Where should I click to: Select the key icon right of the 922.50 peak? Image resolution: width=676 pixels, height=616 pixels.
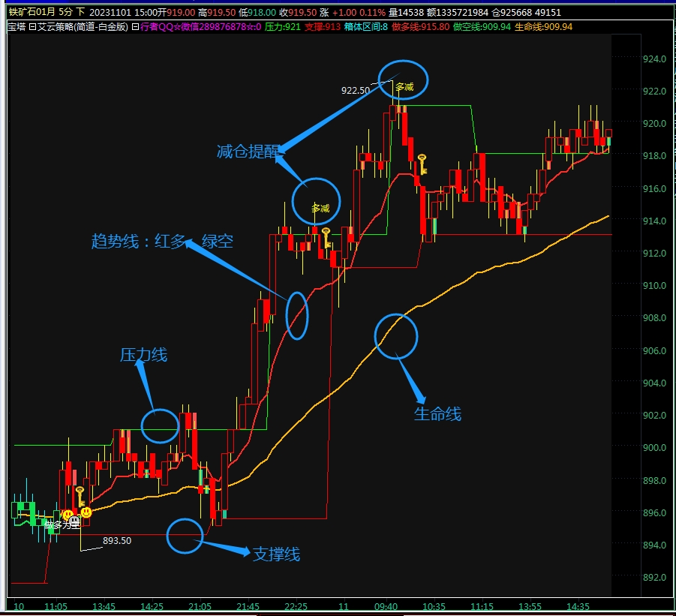(422, 164)
